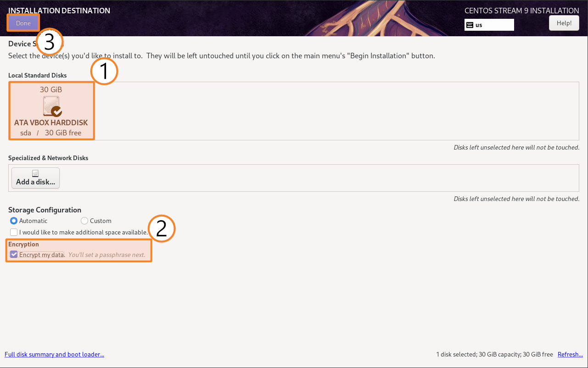Click the 'CENTOS STREAM 9 INSTALLATION' title
This screenshot has width=588, height=368.
tap(521, 11)
